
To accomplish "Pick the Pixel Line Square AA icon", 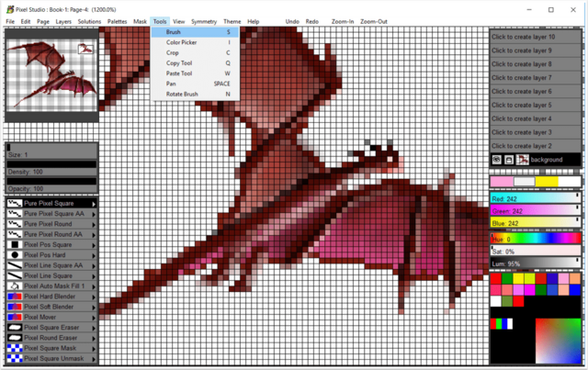I will pos(15,265).
